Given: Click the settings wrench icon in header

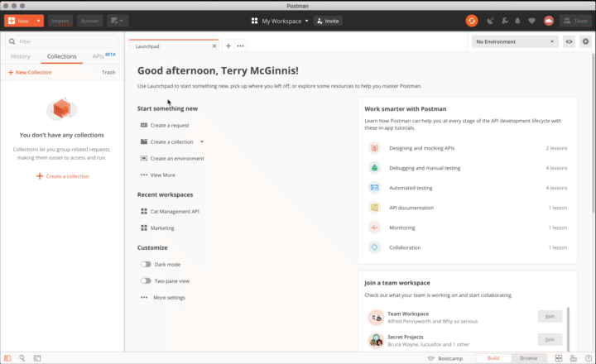Looking at the screenshot, I should (x=503, y=21).
